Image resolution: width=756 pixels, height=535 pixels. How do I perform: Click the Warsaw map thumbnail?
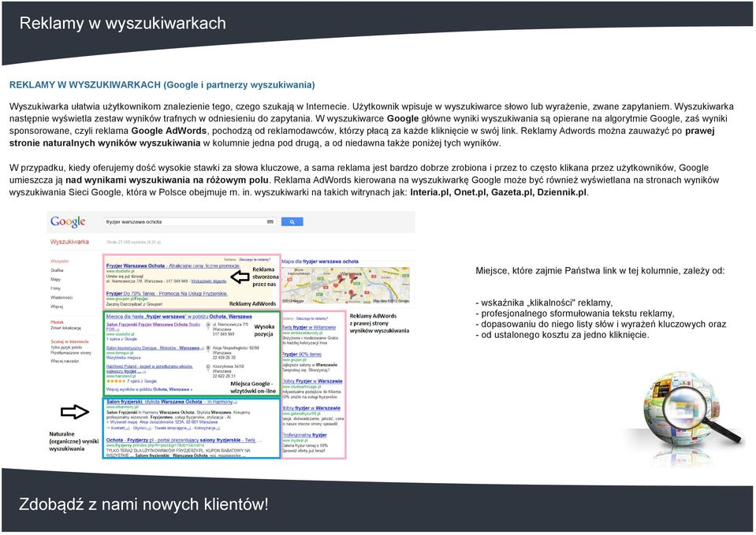pyautogui.click(x=346, y=284)
